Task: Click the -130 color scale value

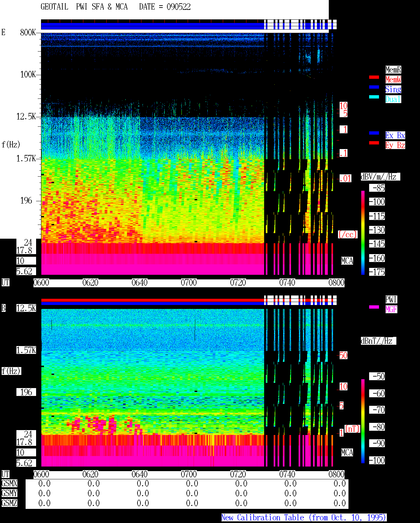Action: click(377, 230)
